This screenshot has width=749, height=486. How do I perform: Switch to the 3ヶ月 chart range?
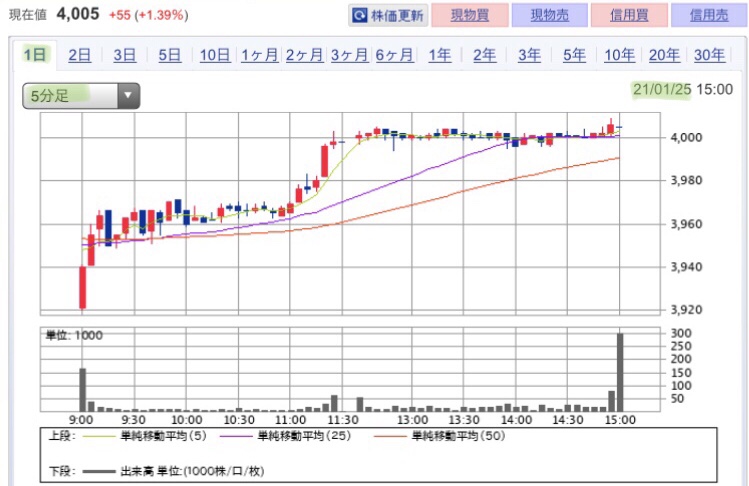[349, 55]
